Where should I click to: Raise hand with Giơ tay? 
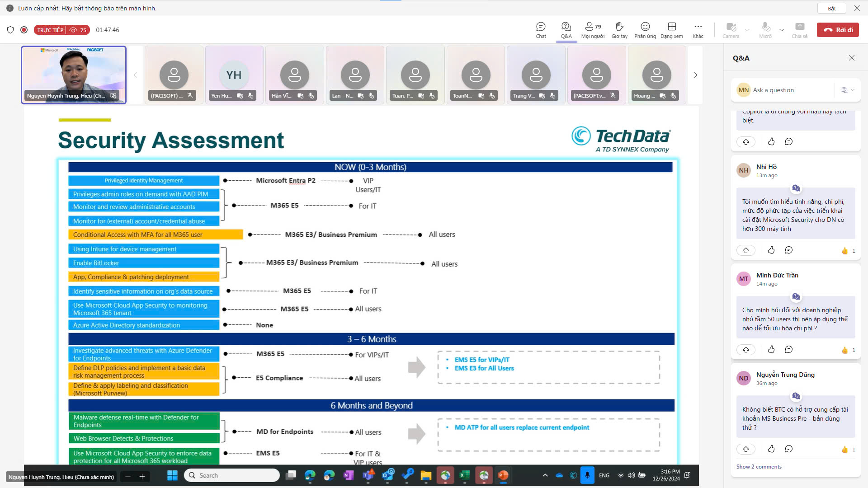[619, 30]
